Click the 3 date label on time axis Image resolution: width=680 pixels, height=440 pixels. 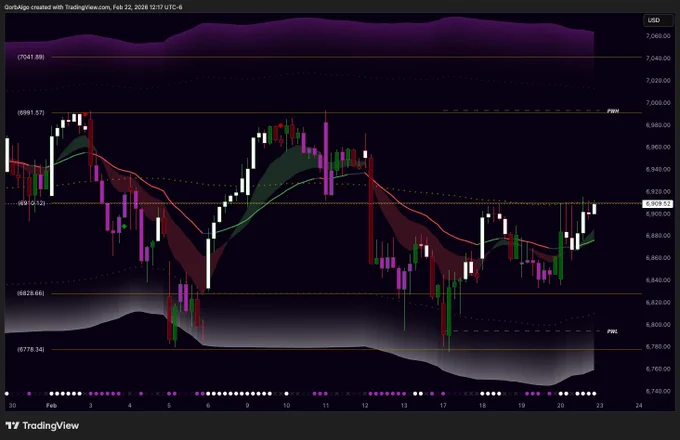(90, 406)
